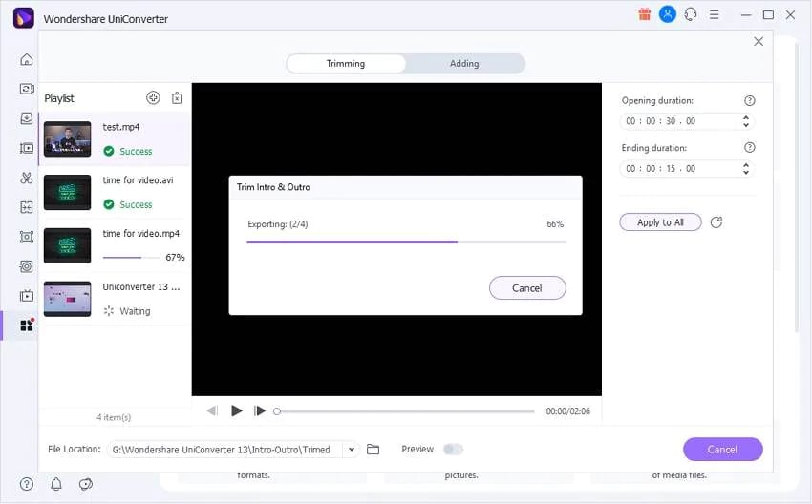Toggle the Preview switch
The width and height of the screenshot is (812, 504).
click(x=453, y=450)
